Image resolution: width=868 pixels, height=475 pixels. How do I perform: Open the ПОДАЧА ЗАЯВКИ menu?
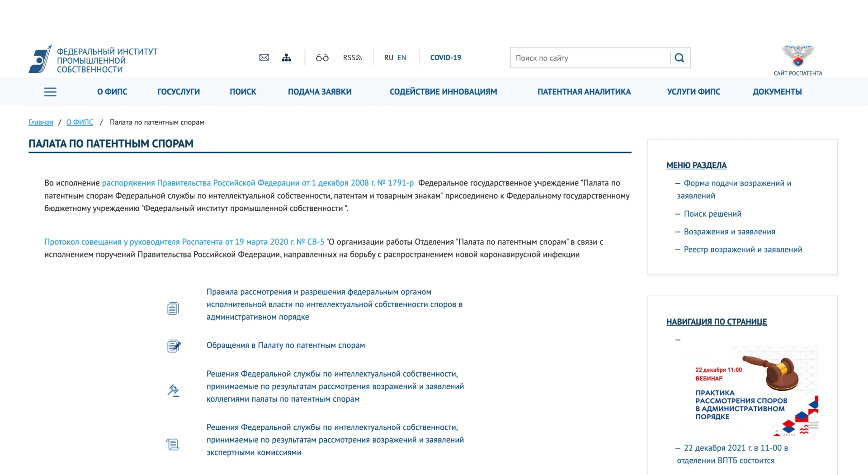pyautogui.click(x=320, y=92)
